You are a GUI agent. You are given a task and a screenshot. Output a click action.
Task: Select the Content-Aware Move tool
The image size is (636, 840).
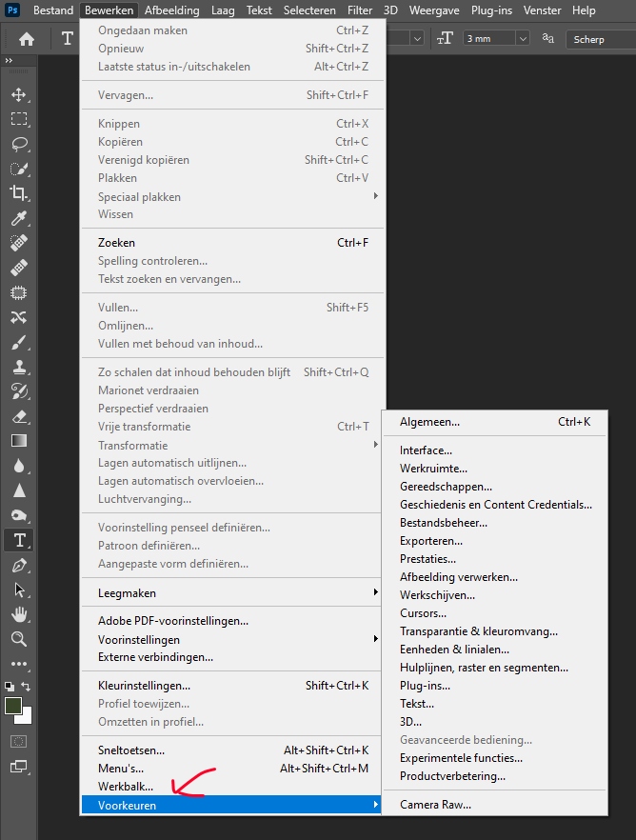click(19, 317)
